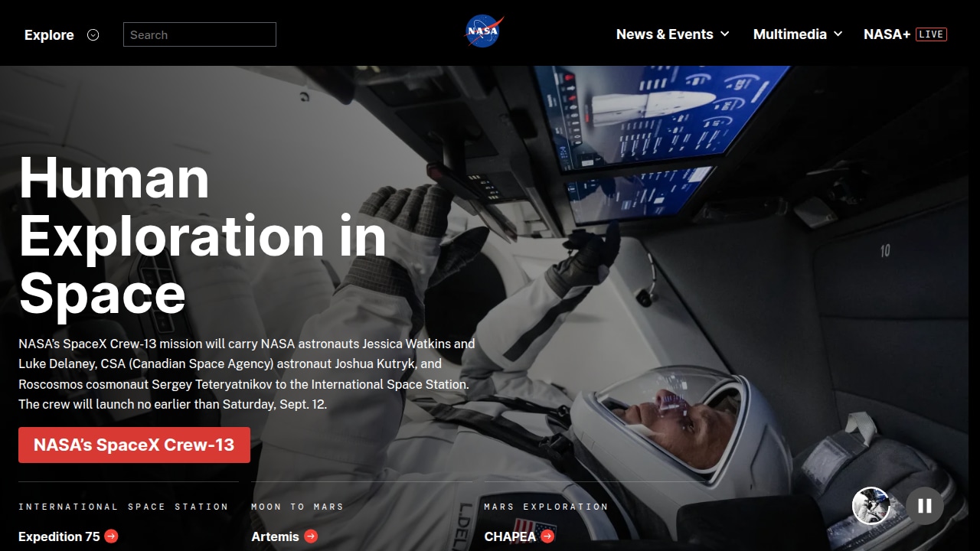The image size is (980, 551).
Task: Open the NASA's SpaceX Crew-13 button
Action: coord(134,445)
